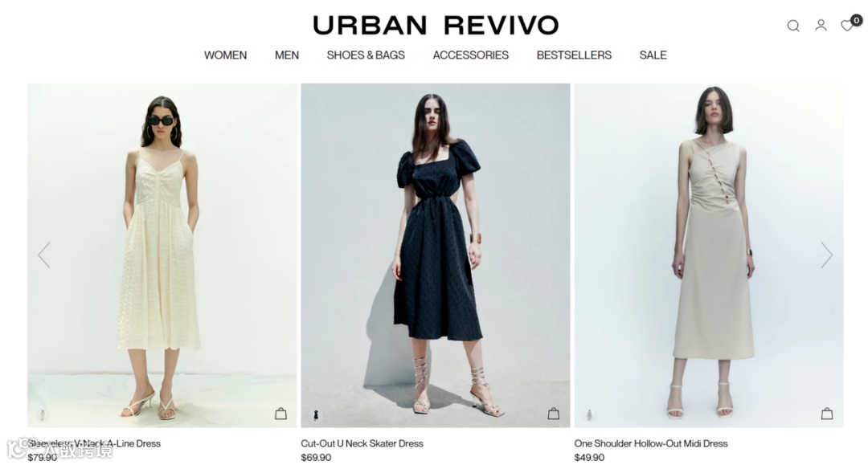The image size is (868, 465).
Task: Open the ACCESSORIES menu
Action: click(x=470, y=55)
